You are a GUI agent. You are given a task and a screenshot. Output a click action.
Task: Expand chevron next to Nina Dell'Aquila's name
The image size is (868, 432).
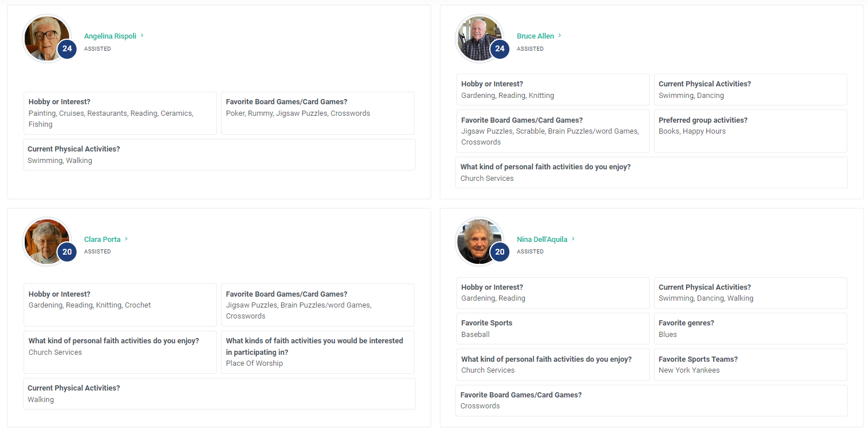pos(573,239)
